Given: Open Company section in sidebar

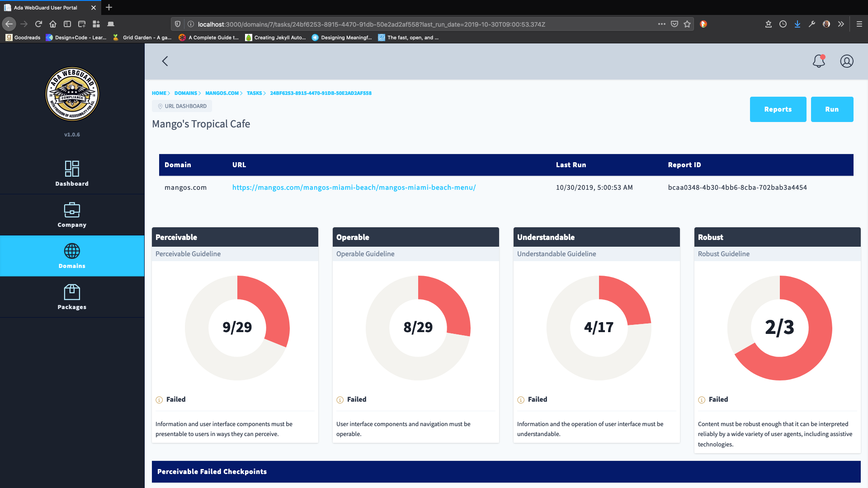Looking at the screenshot, I should coord(72,215).
